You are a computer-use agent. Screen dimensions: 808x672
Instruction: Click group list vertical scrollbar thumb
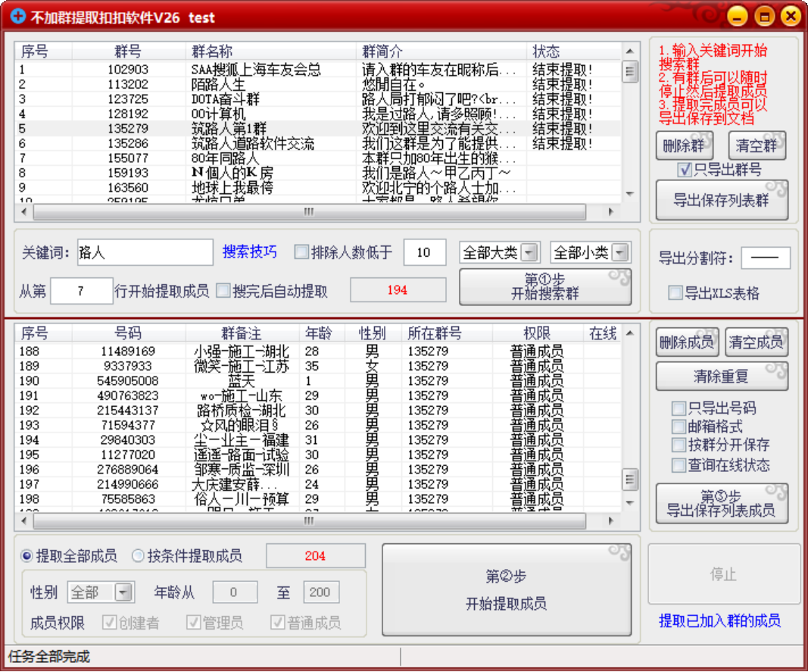tap(630, 71)
